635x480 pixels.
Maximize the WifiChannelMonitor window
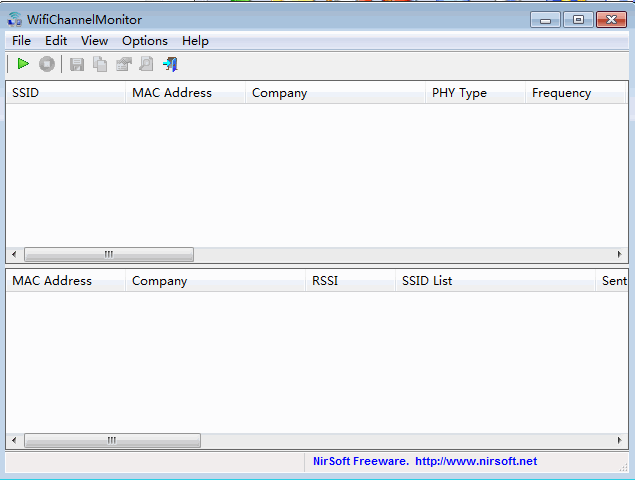click(x=578, y=20)
